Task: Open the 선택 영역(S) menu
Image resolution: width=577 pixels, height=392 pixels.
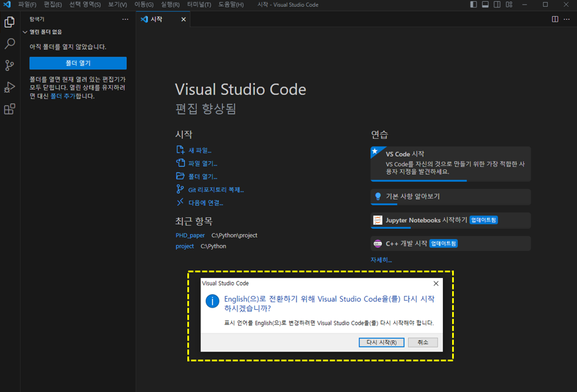Action: pos(85,5)
